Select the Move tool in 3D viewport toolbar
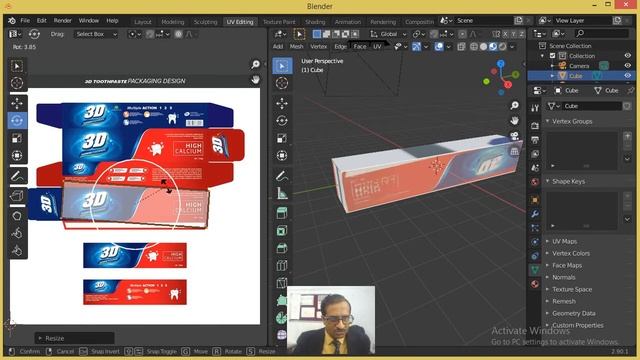Image resolution: width=640 pixels, height=360 pixels. pyautogui.click(x=282, y=103)
